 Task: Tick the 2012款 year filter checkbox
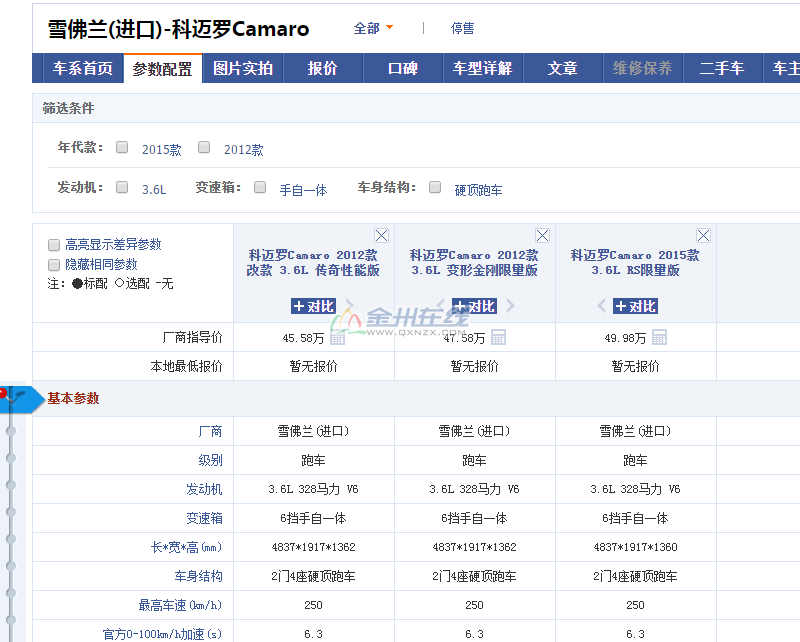coord(204,147)
